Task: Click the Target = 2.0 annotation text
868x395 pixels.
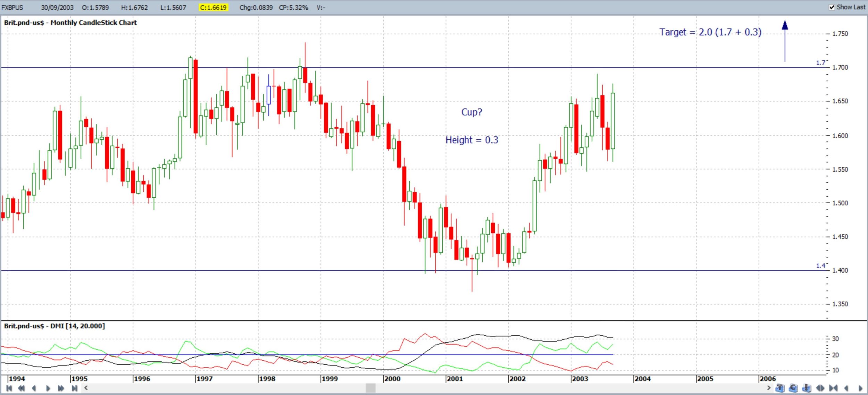Action: [710, 32]
